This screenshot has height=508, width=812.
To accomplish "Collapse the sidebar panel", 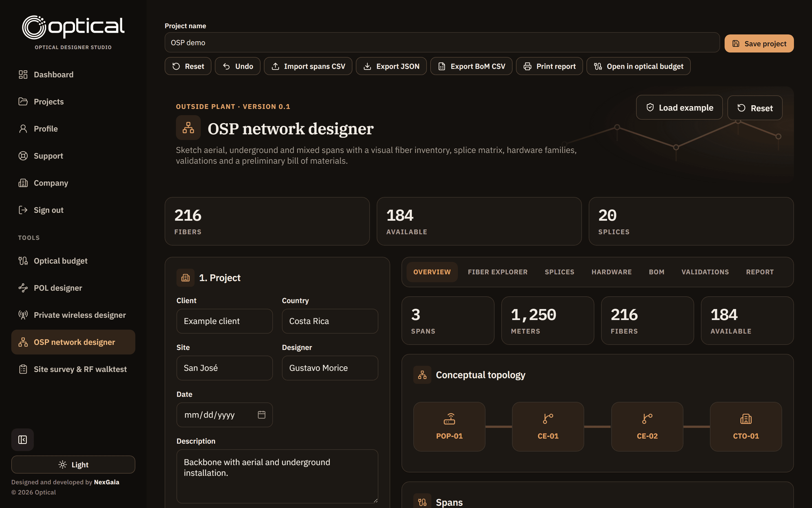I will (23, 439).
